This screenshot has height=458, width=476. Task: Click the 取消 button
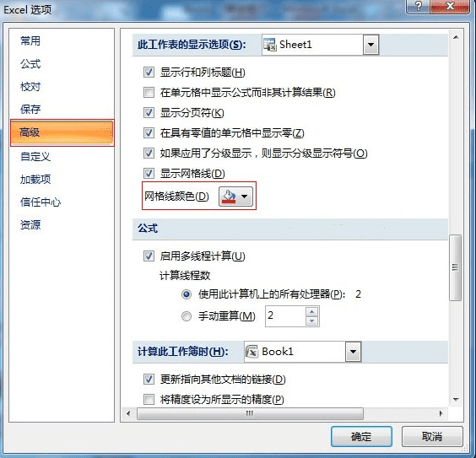point(432,437)
